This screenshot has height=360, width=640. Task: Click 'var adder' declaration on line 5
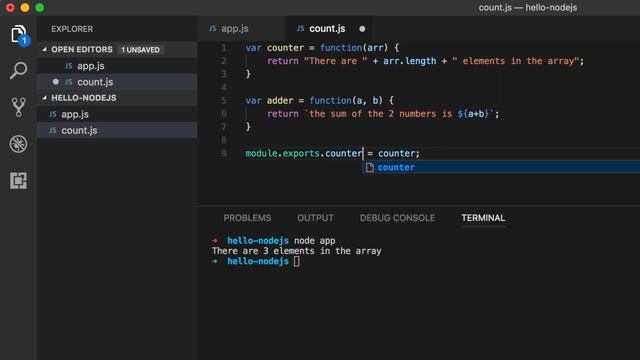pos(269,100)
